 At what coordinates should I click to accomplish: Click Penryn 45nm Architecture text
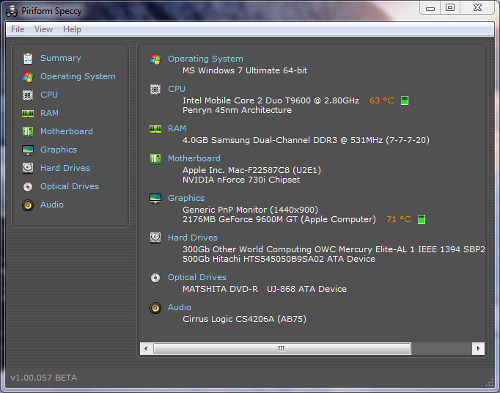pyautogui.click(x=237, y=110)
